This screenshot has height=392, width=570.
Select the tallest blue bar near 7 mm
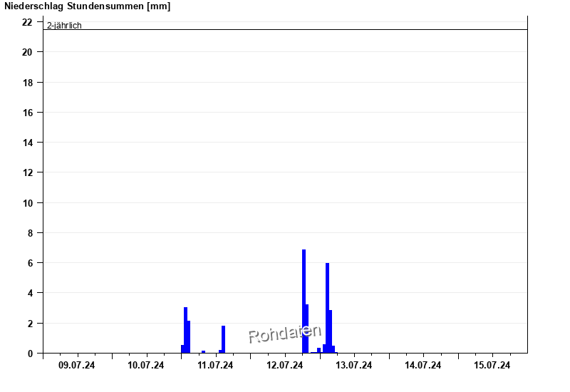click(x=304, y=301)
